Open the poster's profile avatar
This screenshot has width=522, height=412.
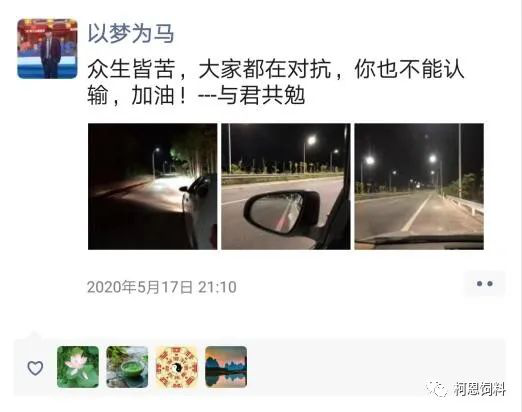click(x=47, y=49)
